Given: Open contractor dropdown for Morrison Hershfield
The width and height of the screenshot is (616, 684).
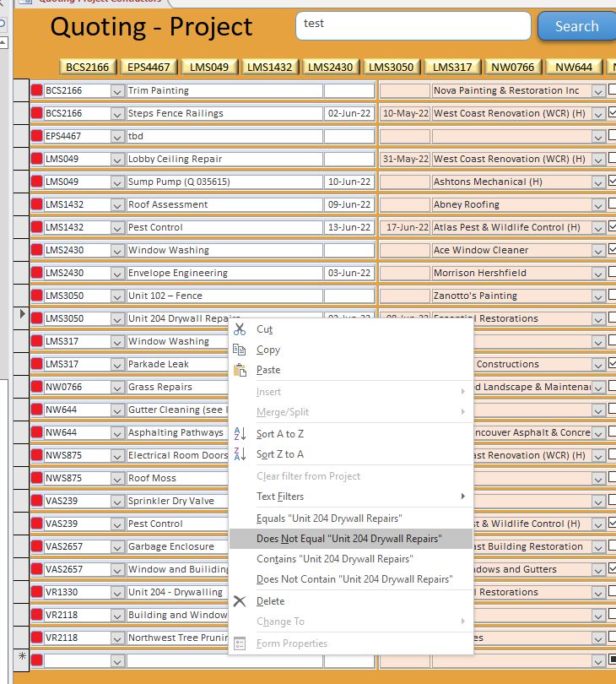Looking at the screenshot, I should click(x=598, y=273).
